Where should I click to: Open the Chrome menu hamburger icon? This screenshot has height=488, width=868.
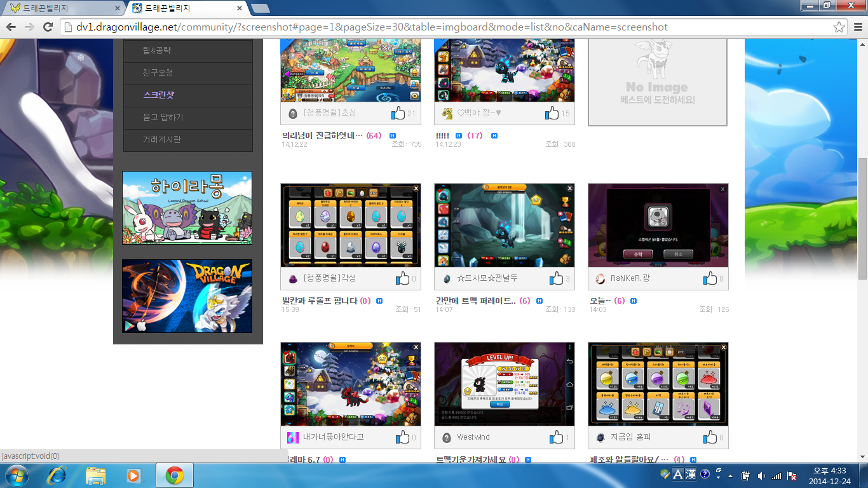pos(857,27)
